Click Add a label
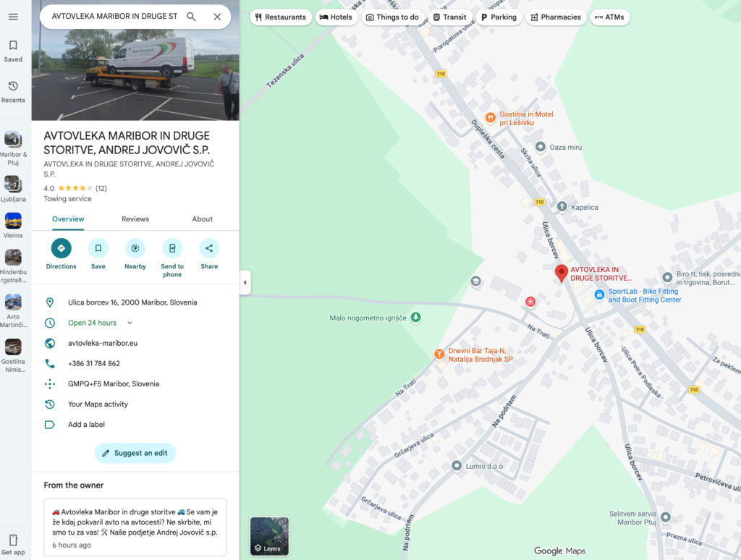Screen dimensions: 741x560 click(87, 425)
